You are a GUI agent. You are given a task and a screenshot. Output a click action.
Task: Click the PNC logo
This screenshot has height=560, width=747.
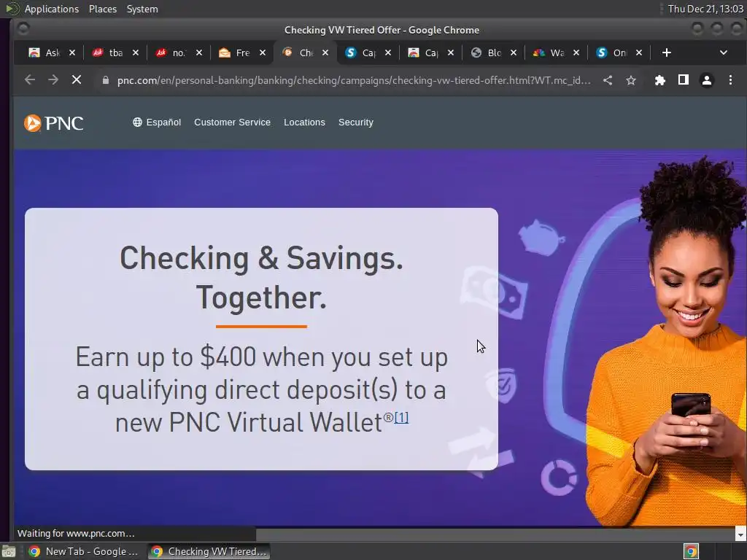53,122
